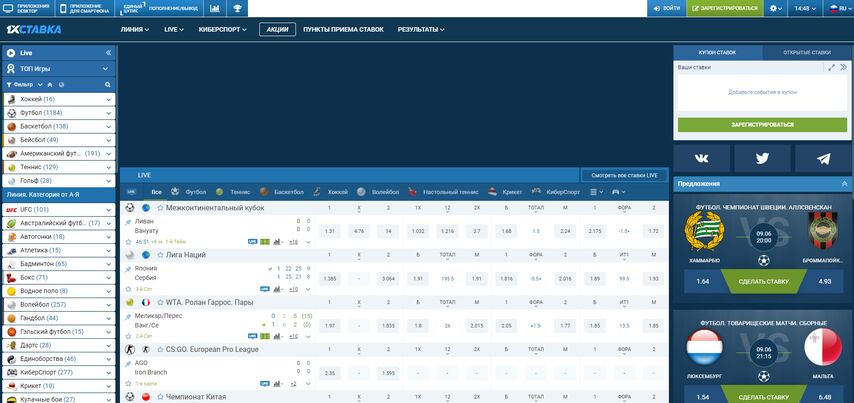This screenshot has width=854, height=403.
Task: Select odds 1.31 for Ливан win
Action: point(330,231)
